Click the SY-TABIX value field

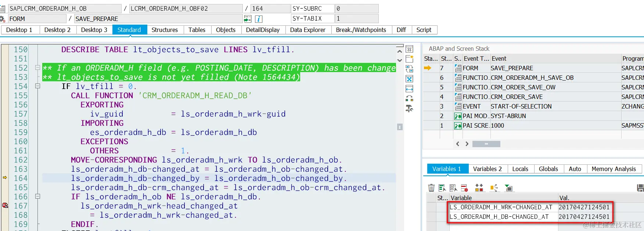tap(357, 18)
